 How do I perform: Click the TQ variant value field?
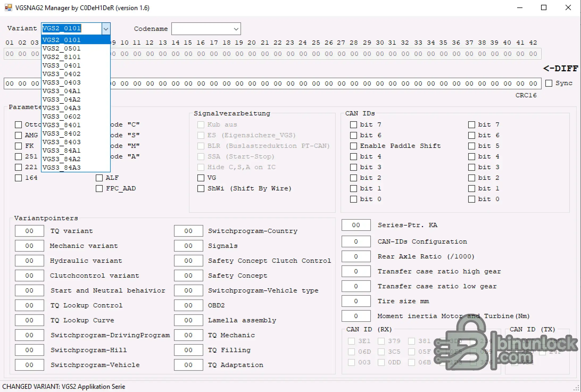click(30, 231)
